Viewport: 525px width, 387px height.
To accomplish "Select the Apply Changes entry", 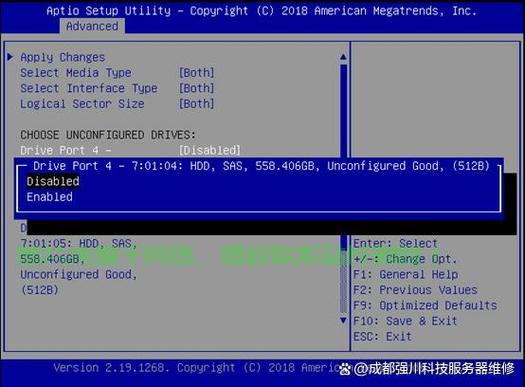I will tap(63, 57).
